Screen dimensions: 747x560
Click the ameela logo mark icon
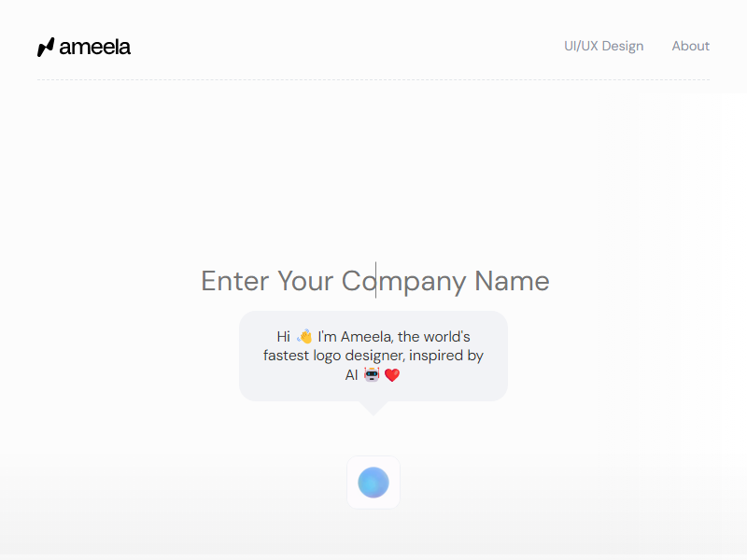(46, 47)
